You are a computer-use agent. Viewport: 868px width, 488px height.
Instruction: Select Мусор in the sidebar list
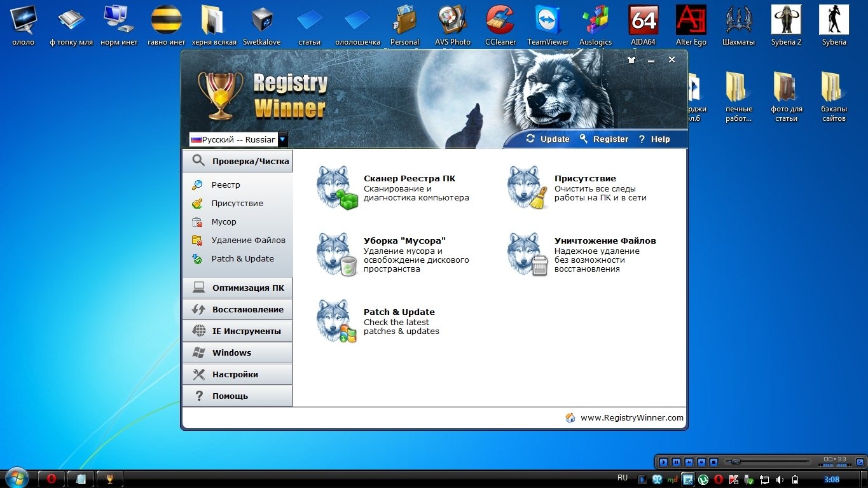click(224, 221)
